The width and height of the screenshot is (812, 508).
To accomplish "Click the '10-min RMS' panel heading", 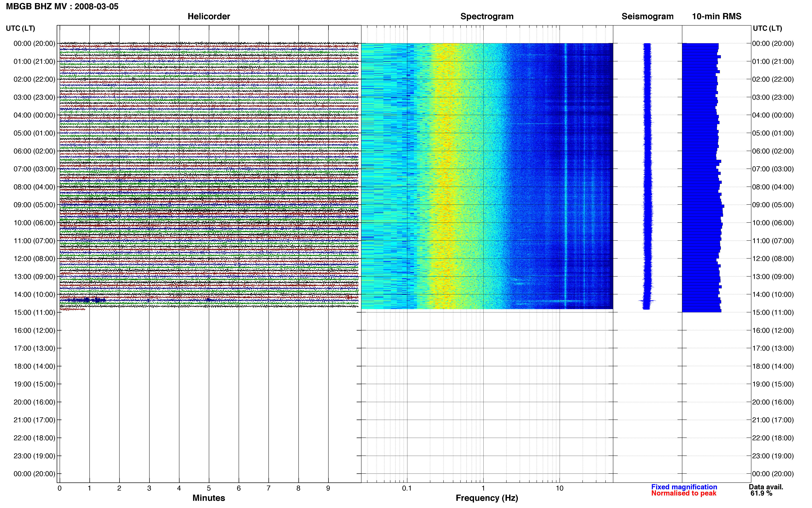I will click(x=717, y=16).
